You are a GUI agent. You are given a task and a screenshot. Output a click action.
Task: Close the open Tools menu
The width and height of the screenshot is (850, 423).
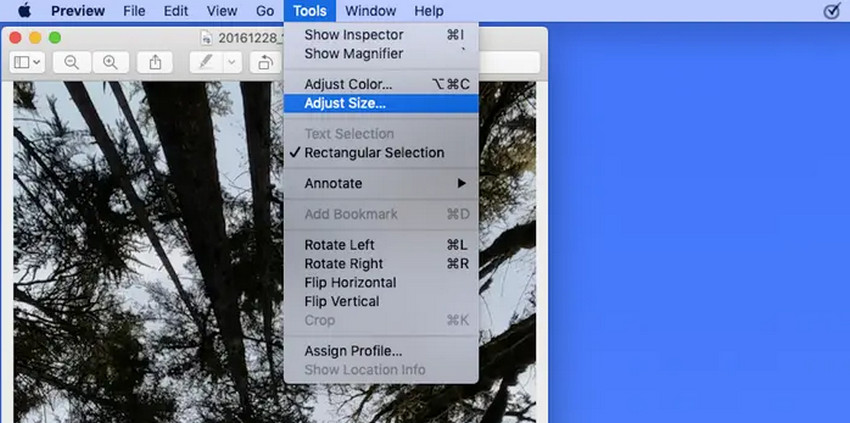click(310, 11)
